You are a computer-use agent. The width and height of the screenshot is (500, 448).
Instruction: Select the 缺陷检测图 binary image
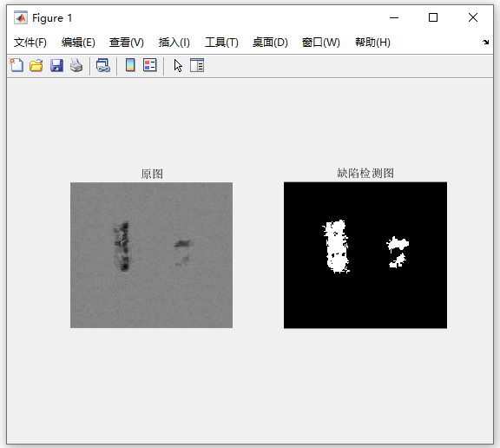click(365, 255)
